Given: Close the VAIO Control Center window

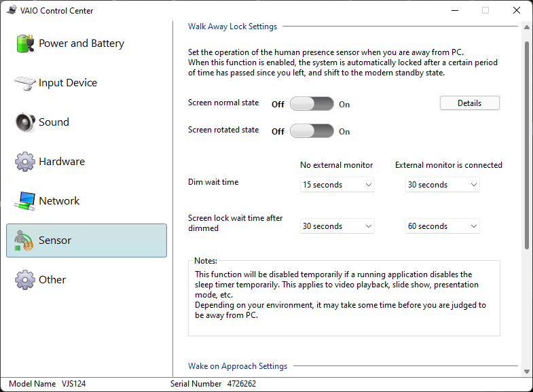Looking at the screenshot, I should (x=516, y=10).
